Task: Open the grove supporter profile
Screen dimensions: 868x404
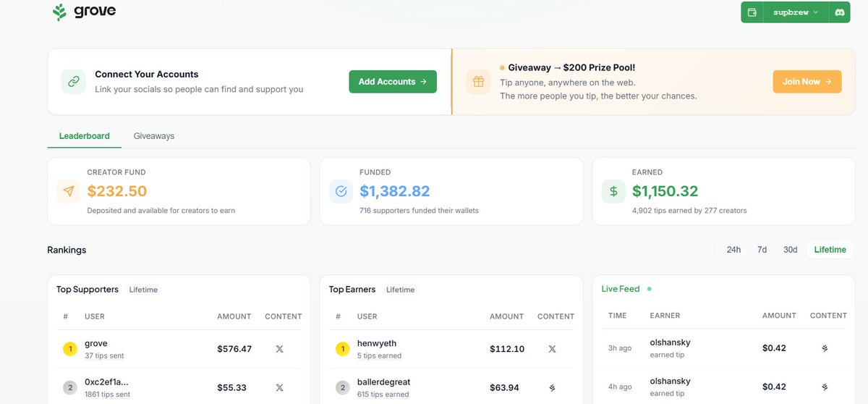Action: tap(95, 343)
